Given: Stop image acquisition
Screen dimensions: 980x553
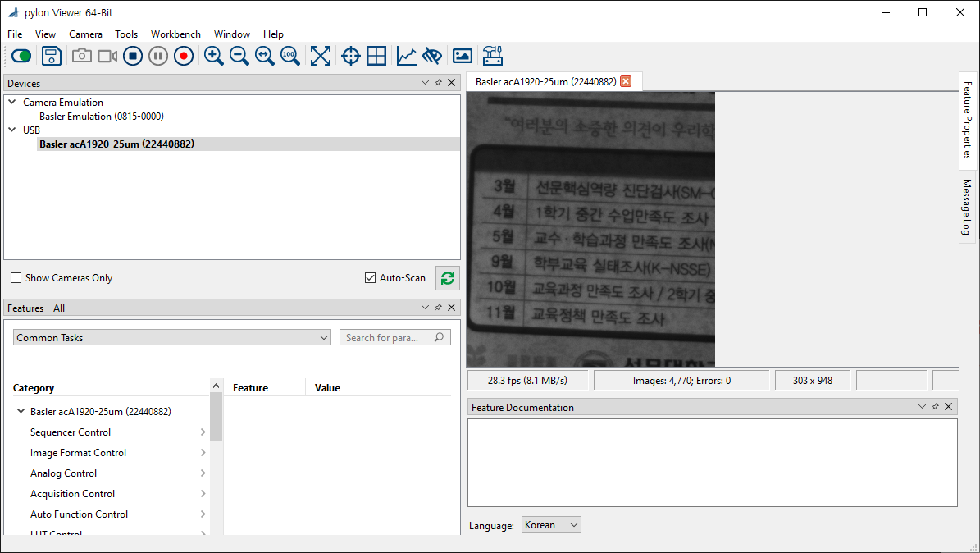Looking at the screenshot, I should [133, 56].
